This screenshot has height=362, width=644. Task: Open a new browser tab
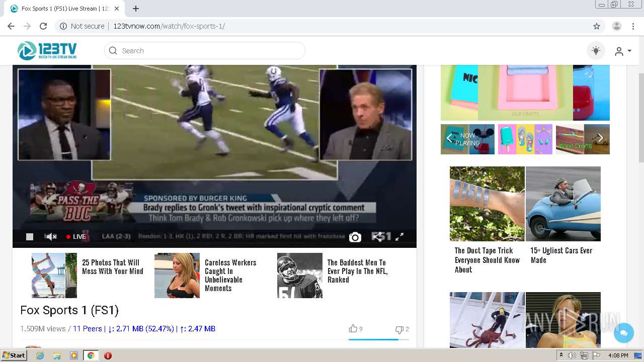click(x=136, y=9)
